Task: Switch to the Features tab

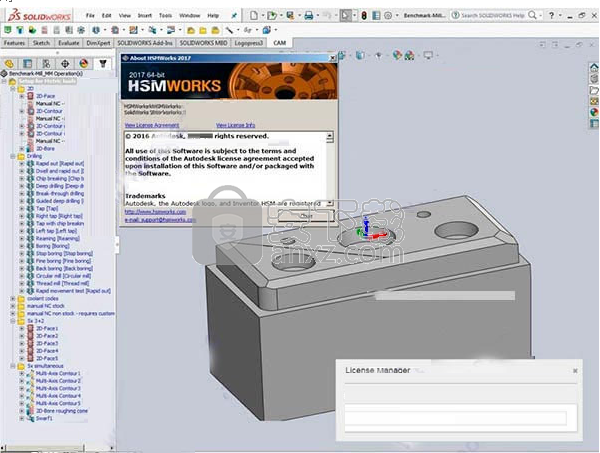Action: click(x=14, y=43)
